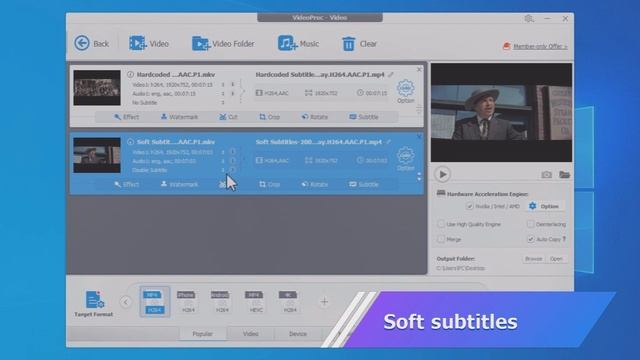The width and height of the screenshot is (640, 360).
Task: Rename the Hardcoded Subtitle output file with pencil
Action: click(x=391, y=74)
